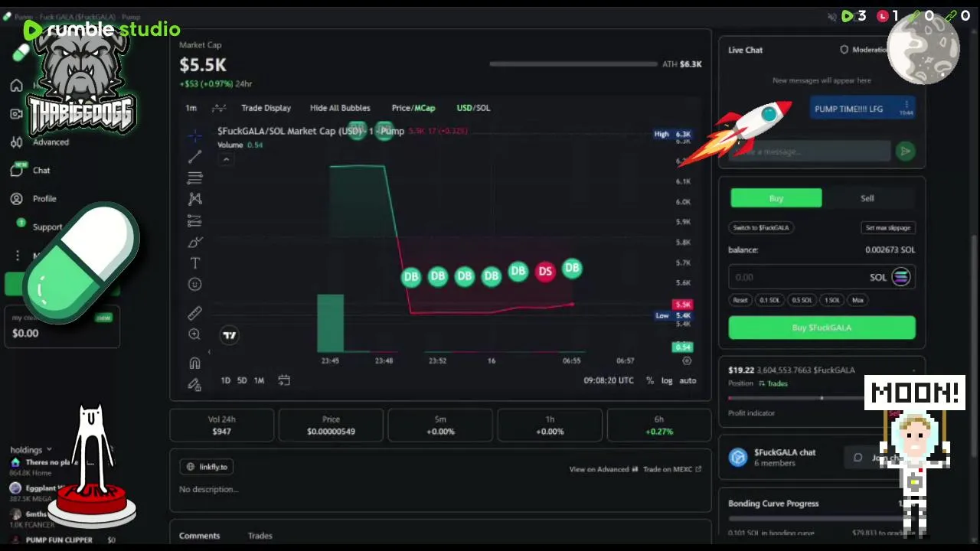Open position Trades link
Screen dimensions: 980x551
(773, 383)
